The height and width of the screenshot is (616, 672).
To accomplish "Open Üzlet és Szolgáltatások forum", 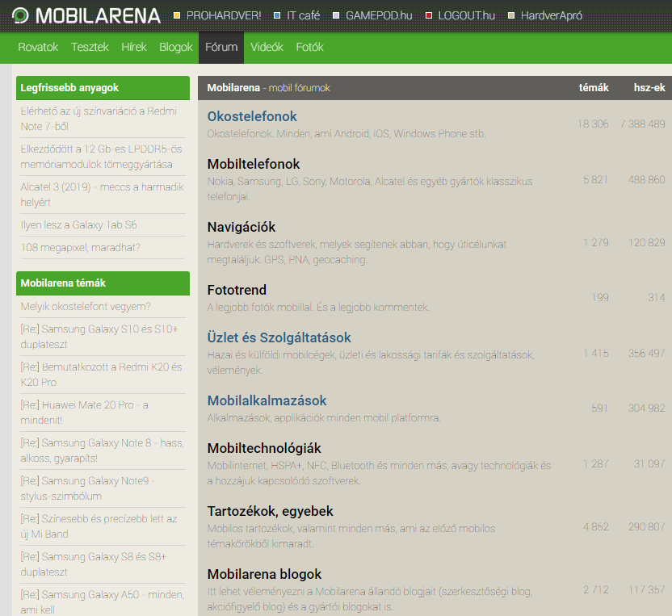I will [279, 337].
